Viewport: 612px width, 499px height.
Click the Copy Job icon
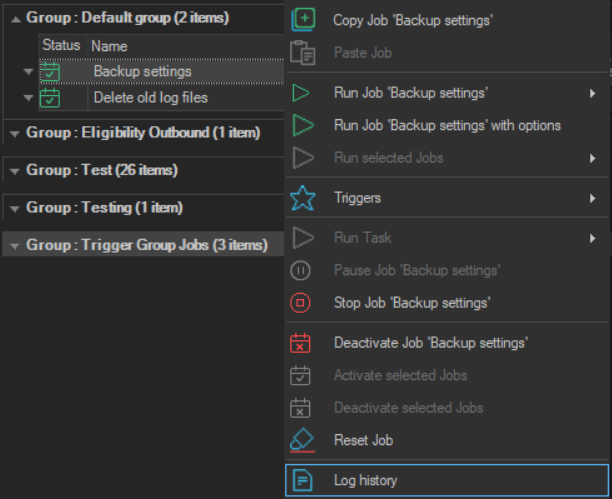pyautogui.click(x=302, y=20)
